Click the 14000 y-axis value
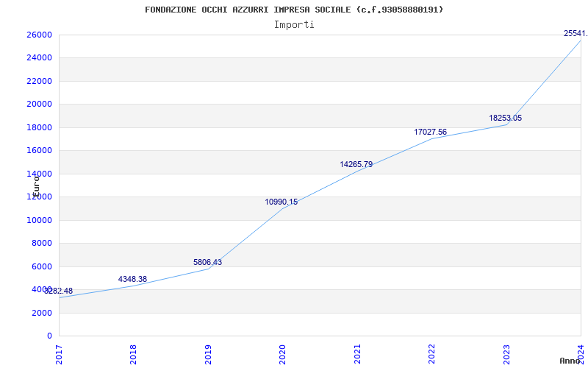 pos(39,174)
